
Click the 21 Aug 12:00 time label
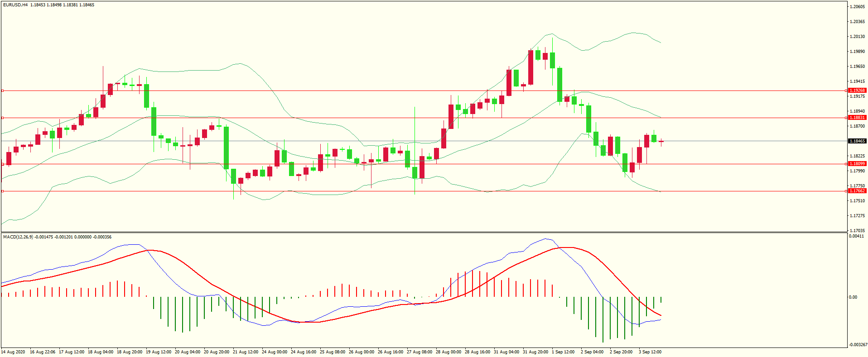click(246, 352)
